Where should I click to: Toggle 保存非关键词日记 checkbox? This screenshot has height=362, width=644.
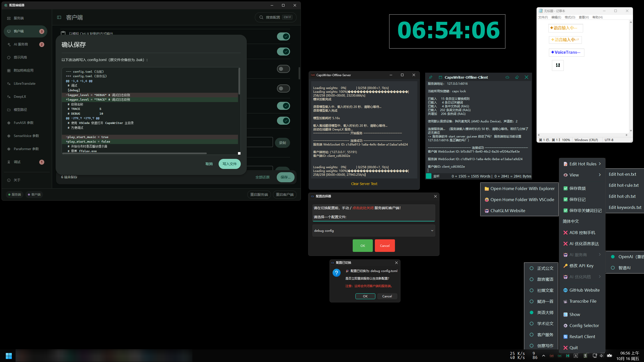click(565, 210)
